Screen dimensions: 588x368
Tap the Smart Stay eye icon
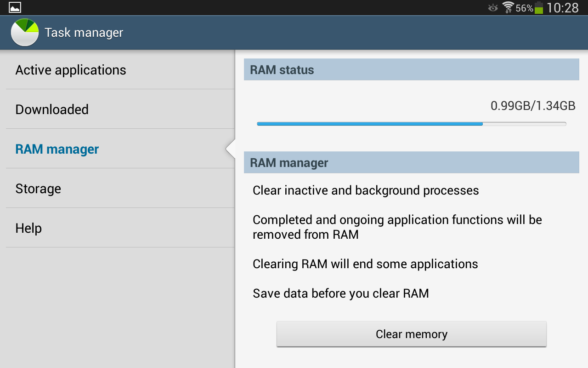(493, 8)
